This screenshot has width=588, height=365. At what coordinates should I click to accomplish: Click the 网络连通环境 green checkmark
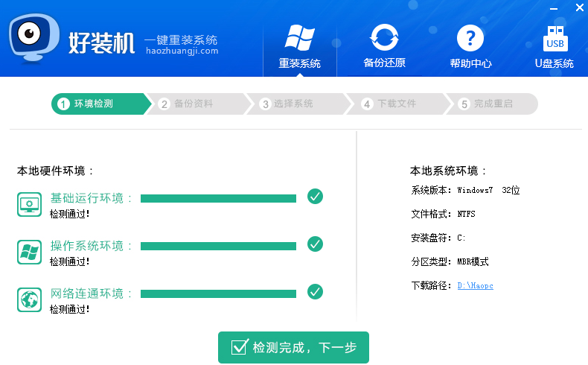tap(315, 291)
